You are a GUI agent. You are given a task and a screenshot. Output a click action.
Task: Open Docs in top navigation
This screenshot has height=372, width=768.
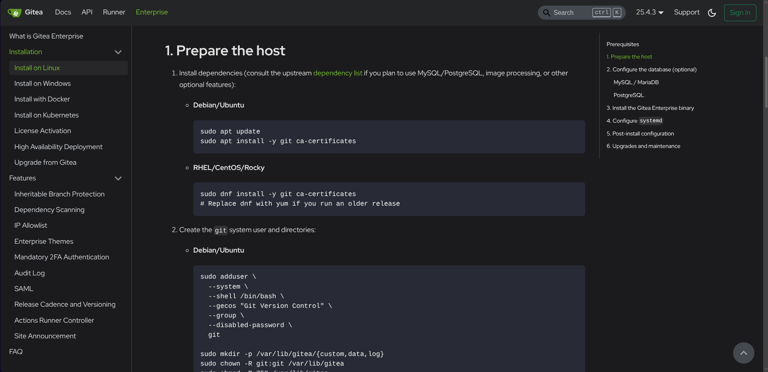pyautogui.click(x=63, y=12)
